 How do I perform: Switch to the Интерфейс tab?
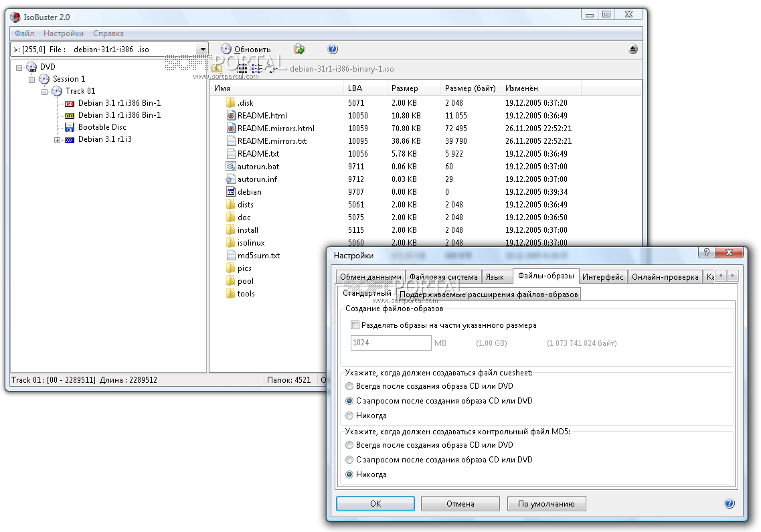pyautogui.click(x=602, y=276)
